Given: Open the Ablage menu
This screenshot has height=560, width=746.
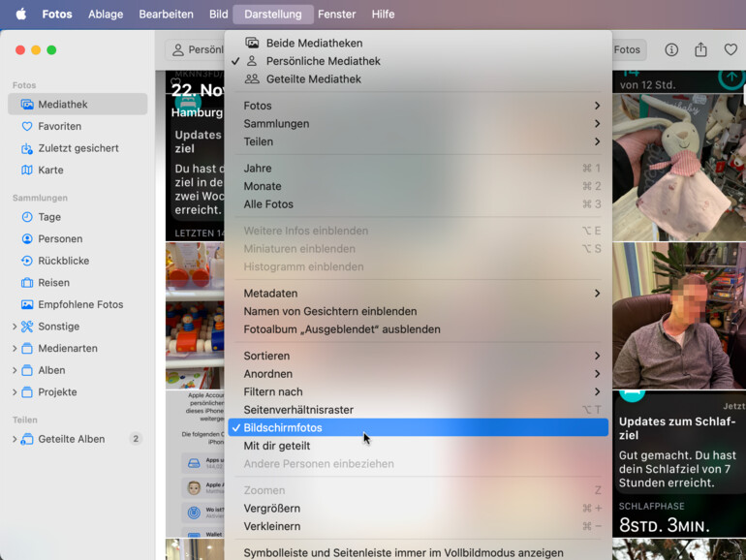Looking at the screenshot, I should (x=106, y=15).
